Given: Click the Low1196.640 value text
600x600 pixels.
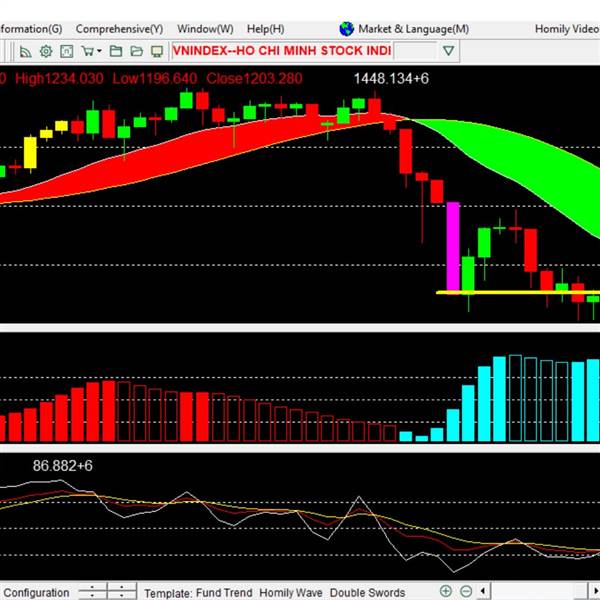Looking at the screenshot, I should pyautogui.click(x=155, y=79).
